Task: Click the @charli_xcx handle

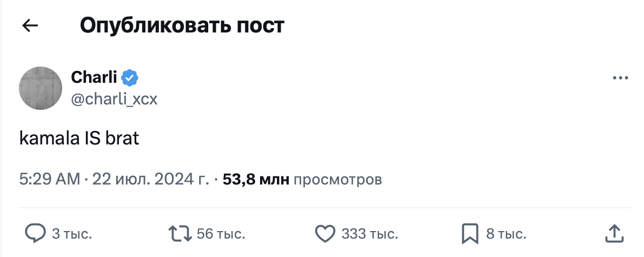Action: point(114,99)
